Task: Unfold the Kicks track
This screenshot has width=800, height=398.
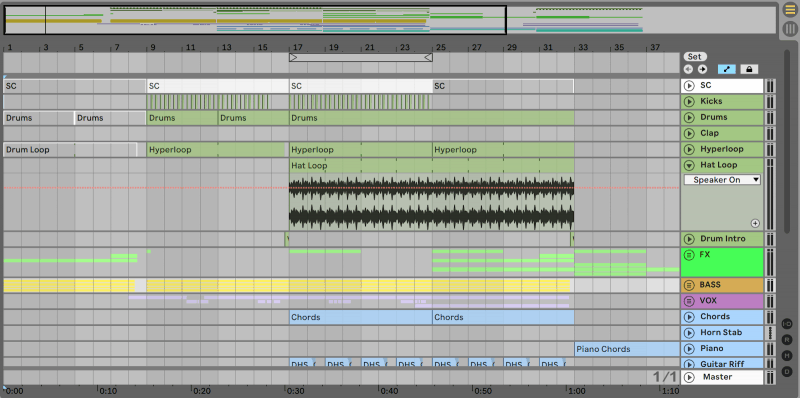Action: (x=689, y=102)
